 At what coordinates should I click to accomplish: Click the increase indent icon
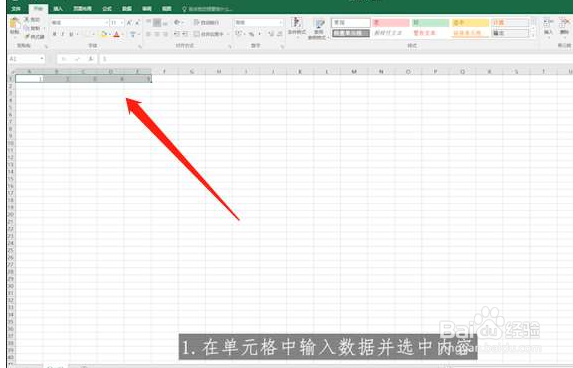(185, 34)
